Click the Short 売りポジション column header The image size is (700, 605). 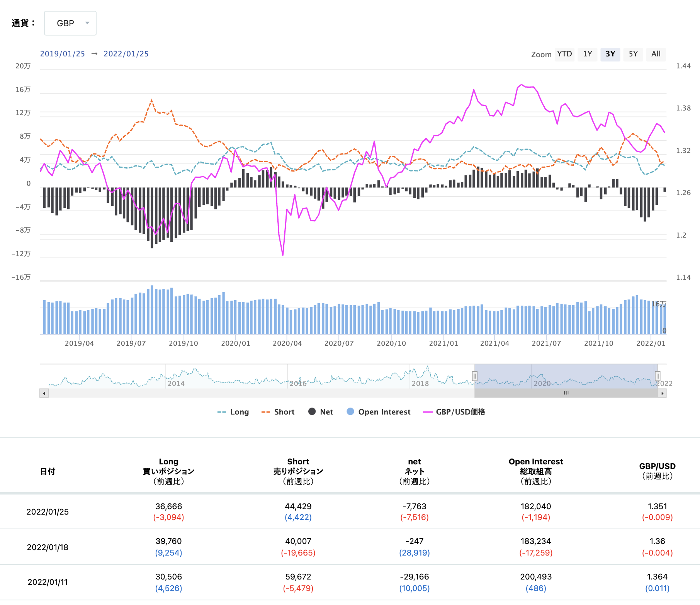pos(298,471)
